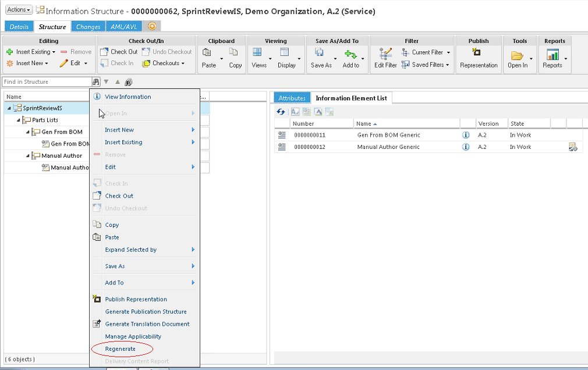This screenshot has height=370, width=588.
Task: Click the Open In folder icon
Action: 517,55
